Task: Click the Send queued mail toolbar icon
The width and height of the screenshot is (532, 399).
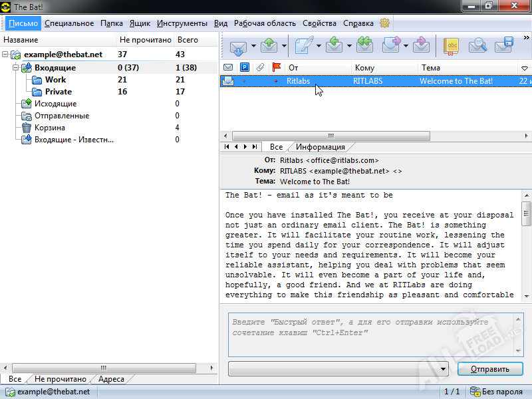Action: [x=269, y=46]
